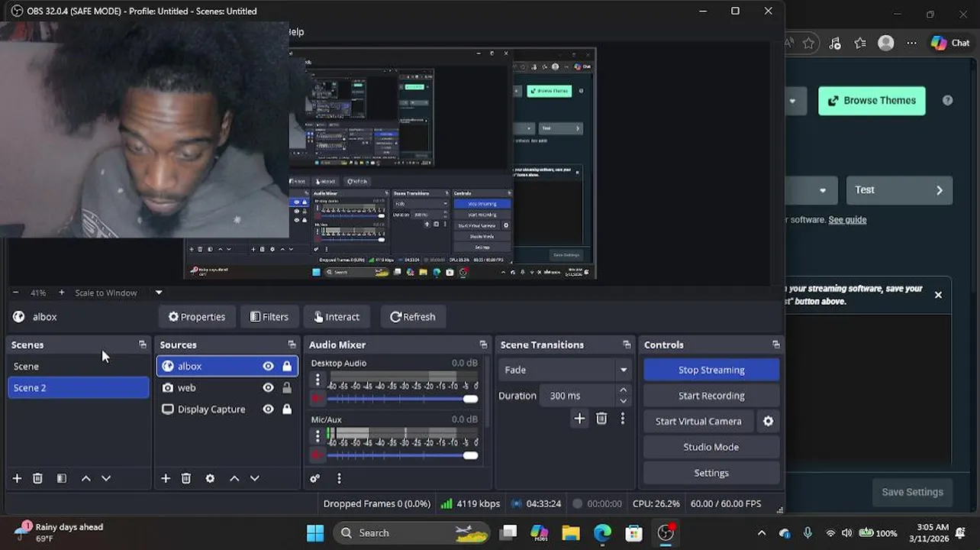The width and height of the screenshot is (980, 550).
Task: Select Scene in Scenes list
Action: coord(79,366)
